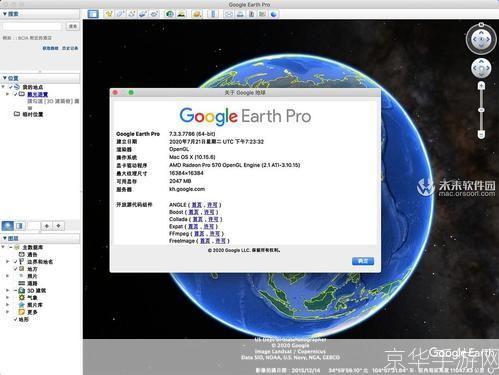Click the move-down arrow button below Places panel
499x375 pixels.
[58, 226]
